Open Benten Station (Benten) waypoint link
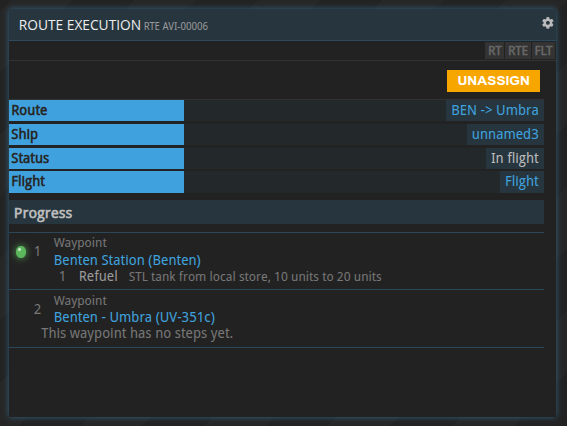 click(127, 260)
